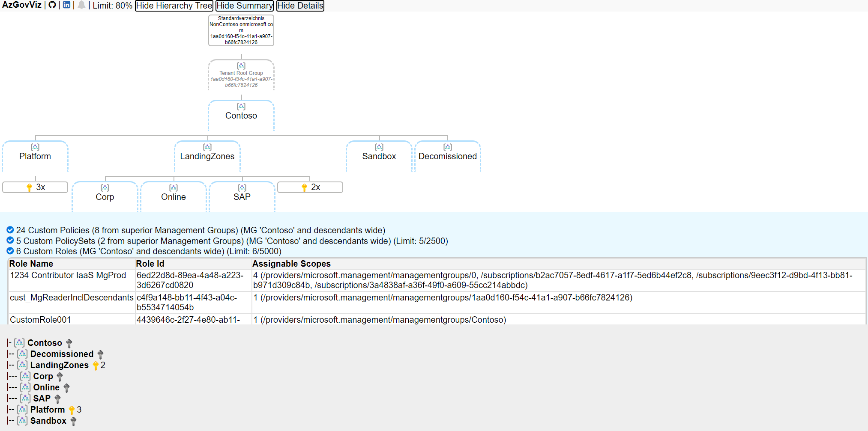
Task: Click the AzGovViz title text
Action: (x=22, y=5)
